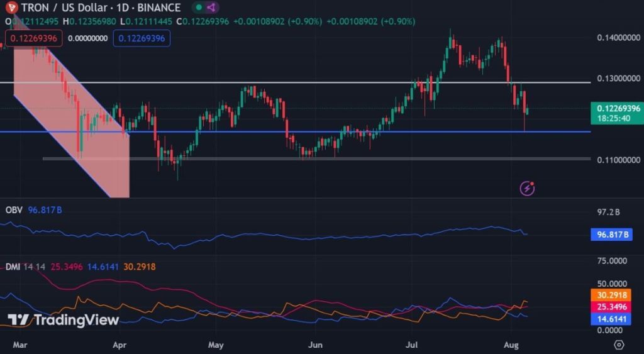Screen dimensions: 644x354
Task: Click the BINANCE exchange label
Action: [159, 8]
